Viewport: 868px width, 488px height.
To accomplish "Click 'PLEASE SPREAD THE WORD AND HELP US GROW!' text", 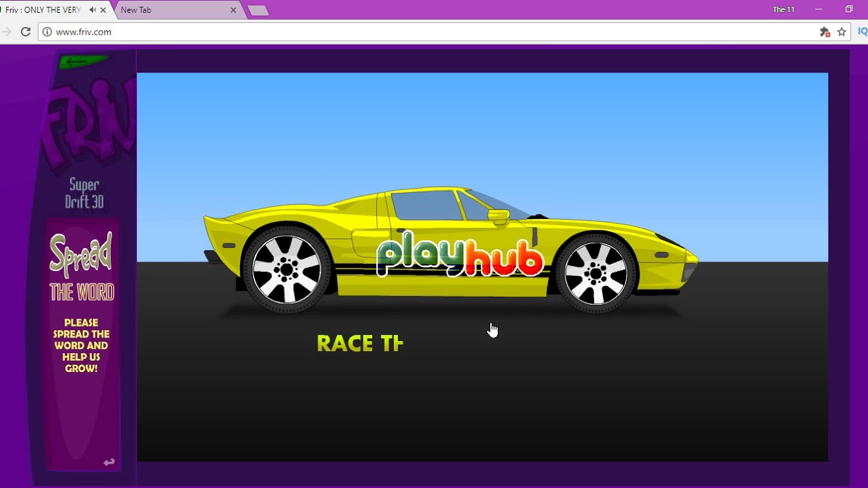I will (x=81, y=346).
